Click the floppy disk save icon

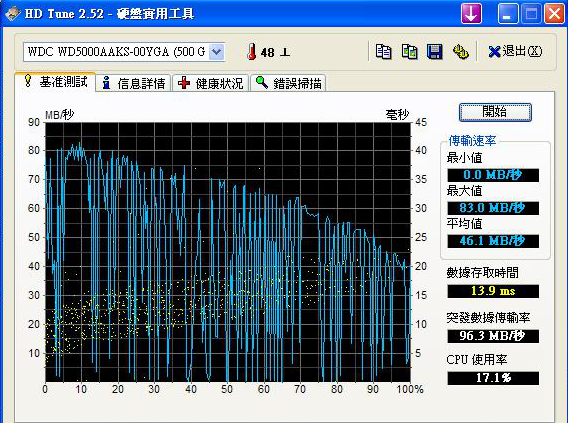click(x=435, y=52)
